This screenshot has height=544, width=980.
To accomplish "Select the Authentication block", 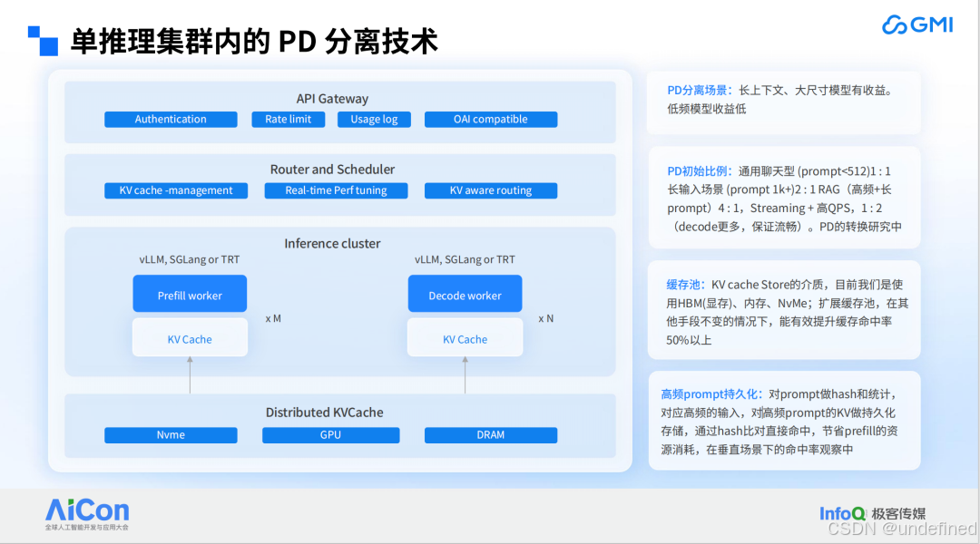I will 171,120.
